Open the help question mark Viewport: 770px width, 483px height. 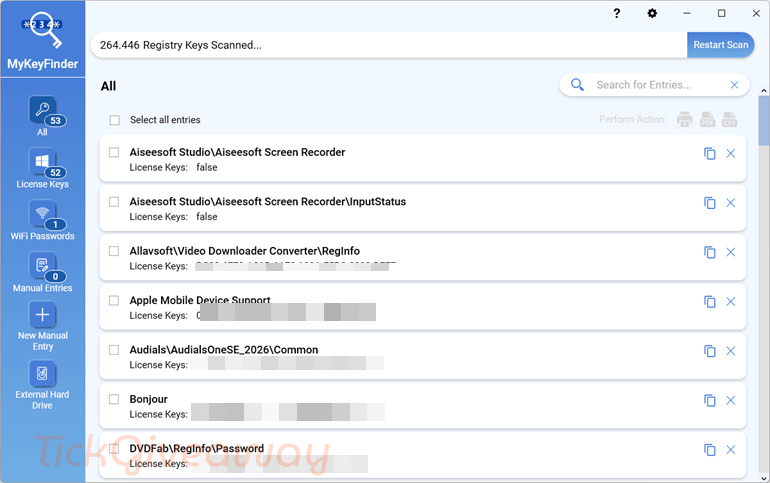[617, 13]
